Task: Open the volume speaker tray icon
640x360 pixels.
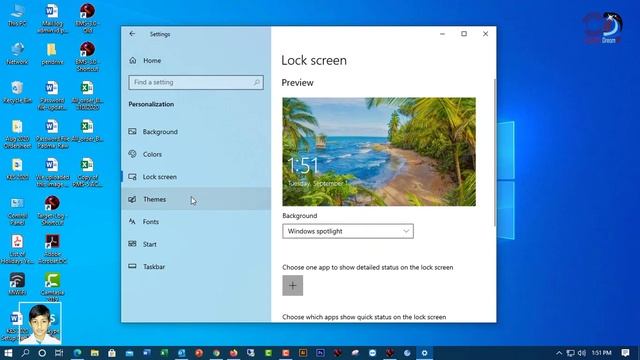Action: pyautogui.click(x=582, y=353)
